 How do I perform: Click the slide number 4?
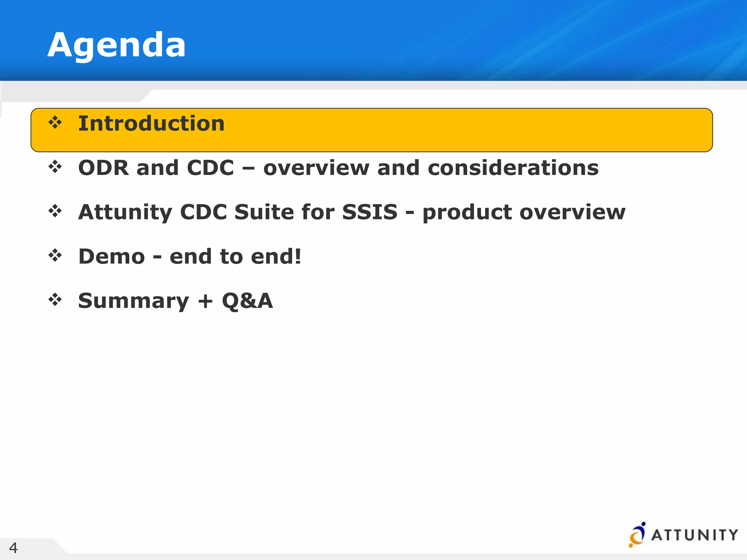pyautogui.click(x=13, y=548)
